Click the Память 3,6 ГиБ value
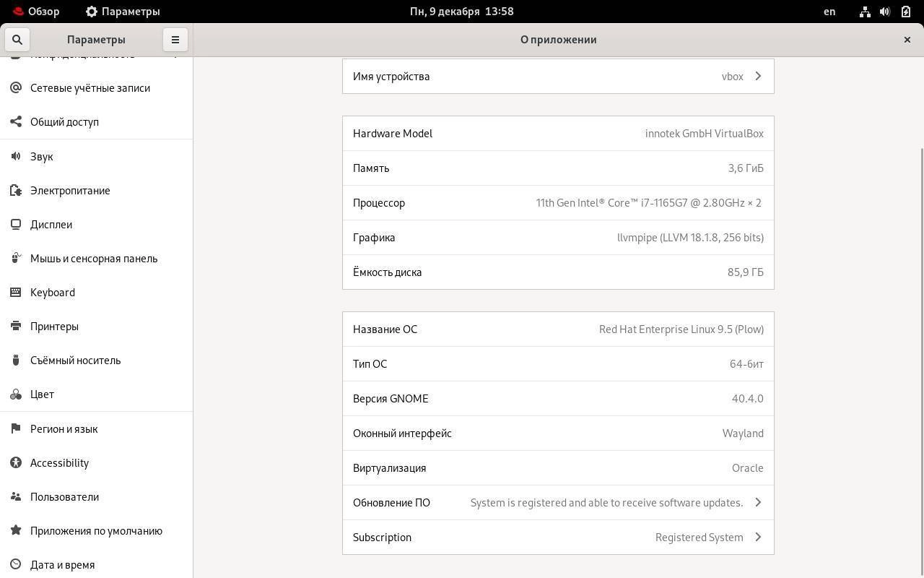 pyautogui.click(x=746, y=168)
